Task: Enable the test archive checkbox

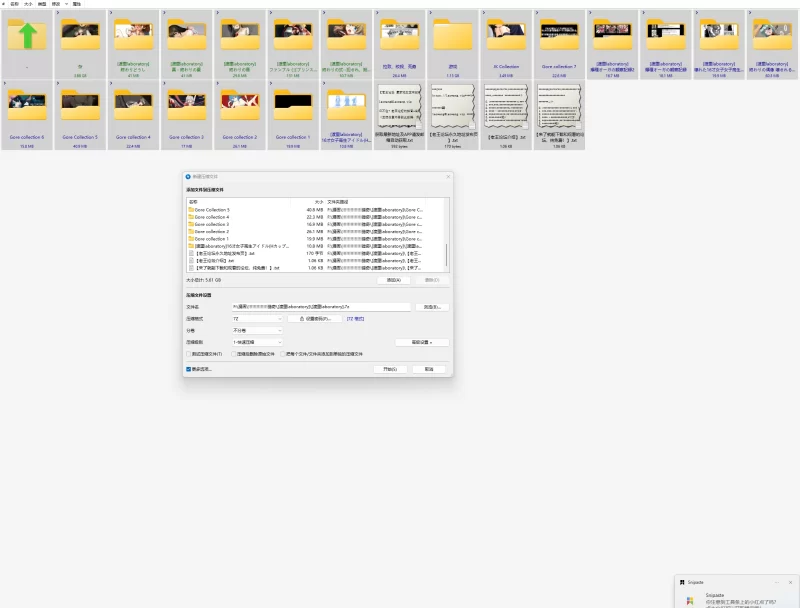Action: point(189,354)
